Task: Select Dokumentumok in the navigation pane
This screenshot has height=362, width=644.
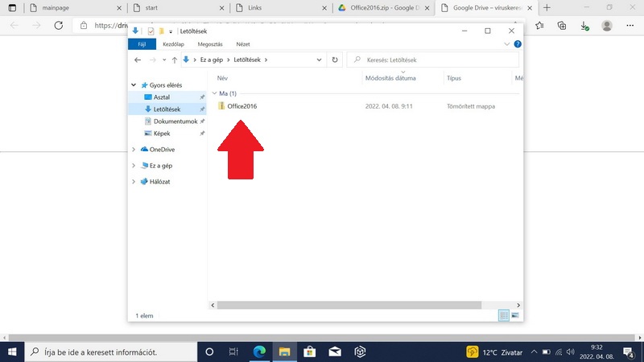Action: coord(175,121)
